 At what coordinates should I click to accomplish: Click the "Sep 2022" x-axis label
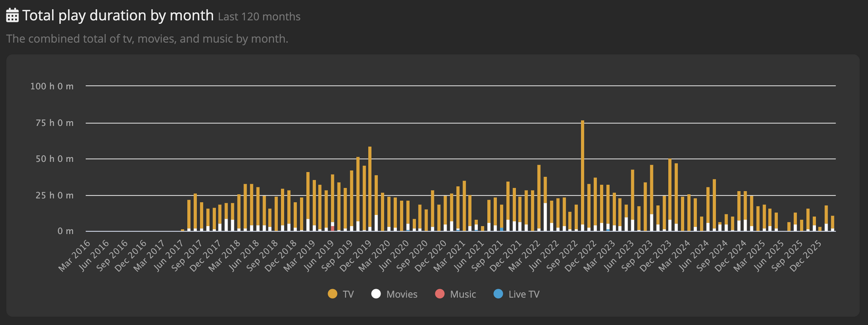[x=562, y=255]
